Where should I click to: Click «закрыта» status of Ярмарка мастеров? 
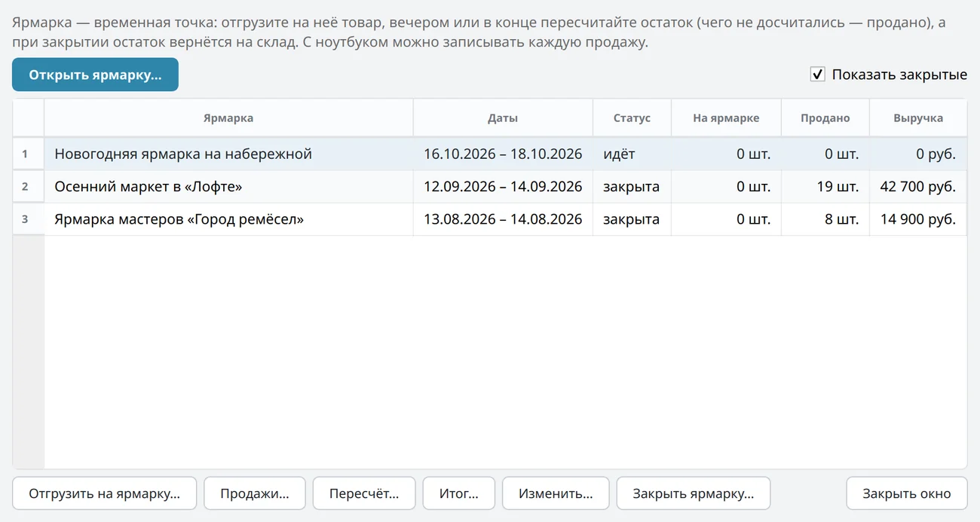tap(632, 219)
